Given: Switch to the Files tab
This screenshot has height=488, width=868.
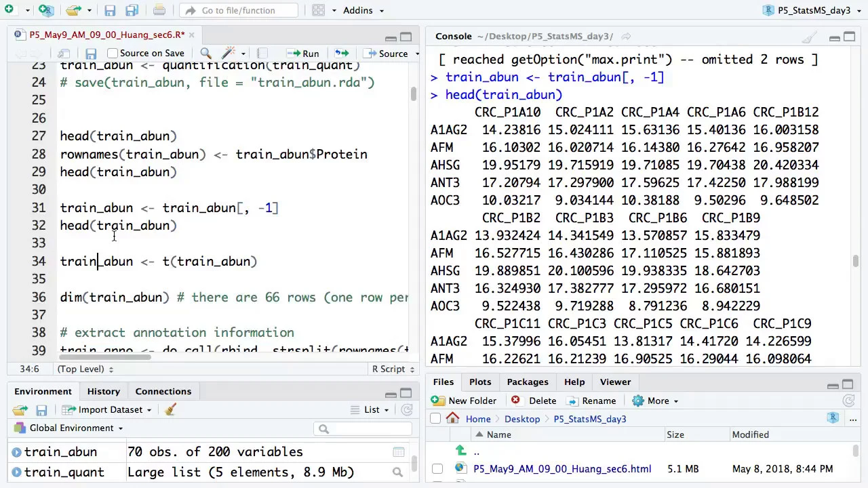Looking at the screenshot, I should (443, 382).
